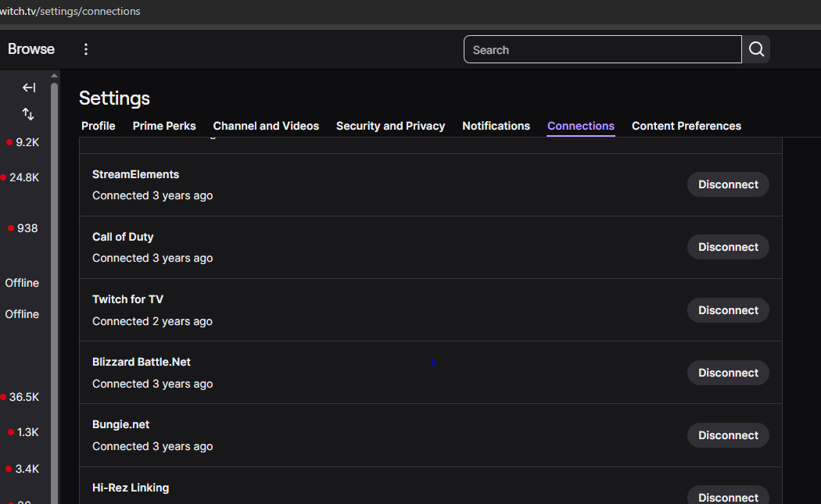Open live channel with 36.5K viewers

(23, 397)
